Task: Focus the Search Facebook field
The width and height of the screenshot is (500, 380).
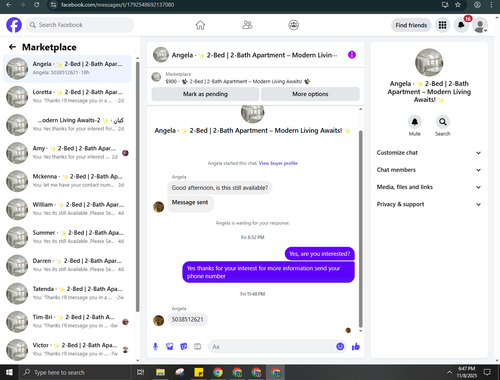Action: point(80,25)
